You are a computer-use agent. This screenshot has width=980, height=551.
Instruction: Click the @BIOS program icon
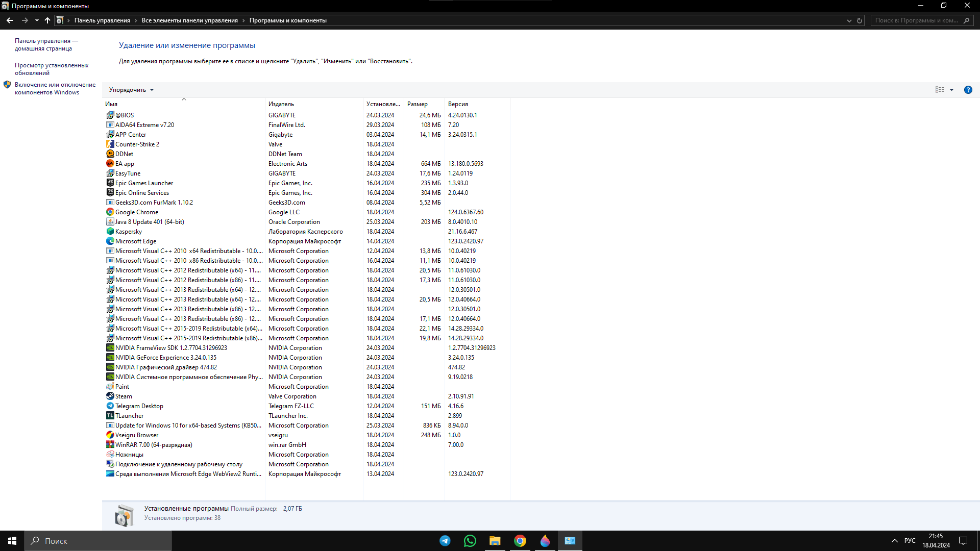(110, 115)
